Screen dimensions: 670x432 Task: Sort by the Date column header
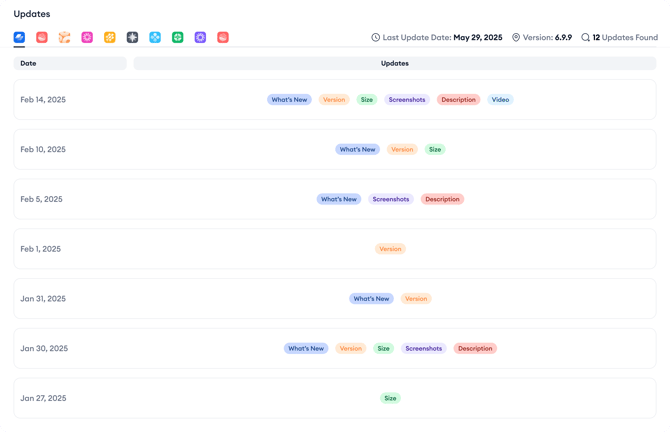[70, 63]
